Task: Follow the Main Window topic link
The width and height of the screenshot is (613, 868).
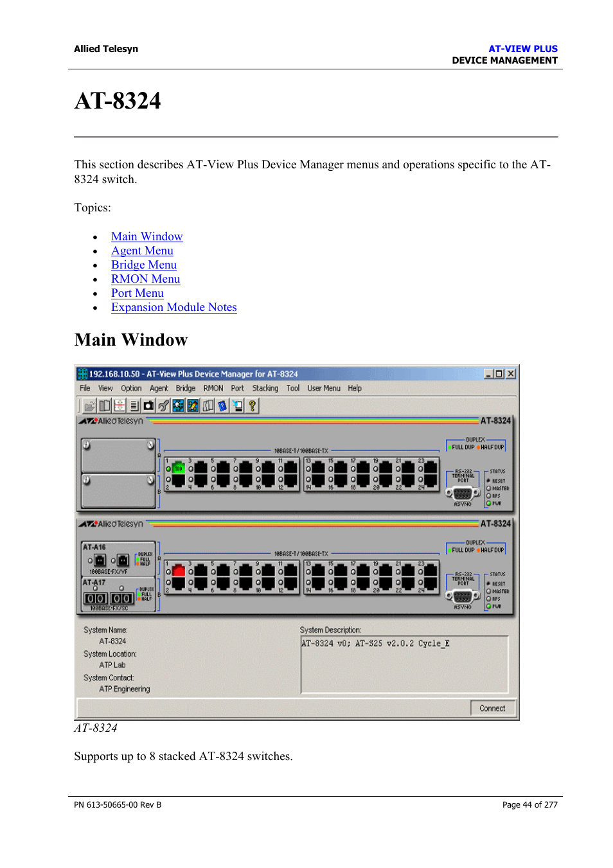Action: 147,236
